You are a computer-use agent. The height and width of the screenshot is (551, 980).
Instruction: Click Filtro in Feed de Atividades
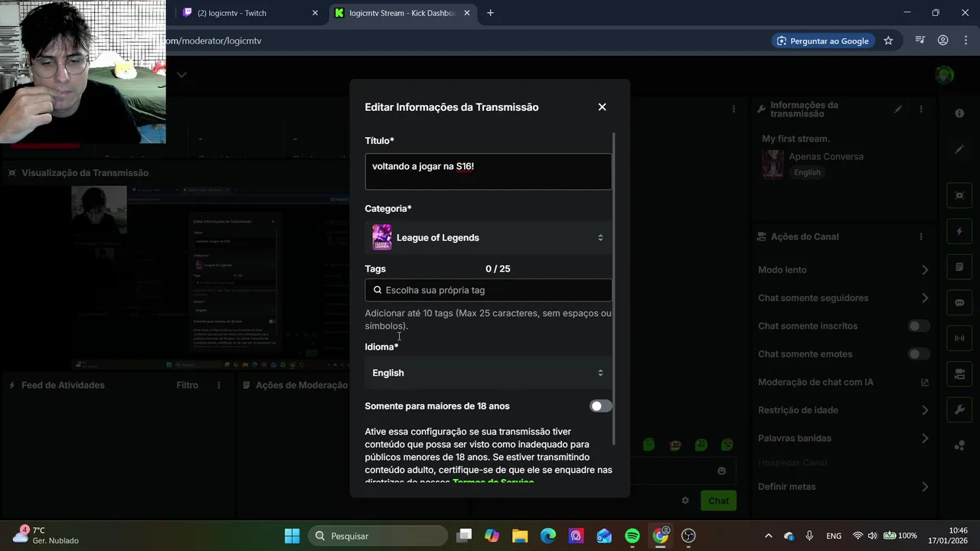point(187,386)
